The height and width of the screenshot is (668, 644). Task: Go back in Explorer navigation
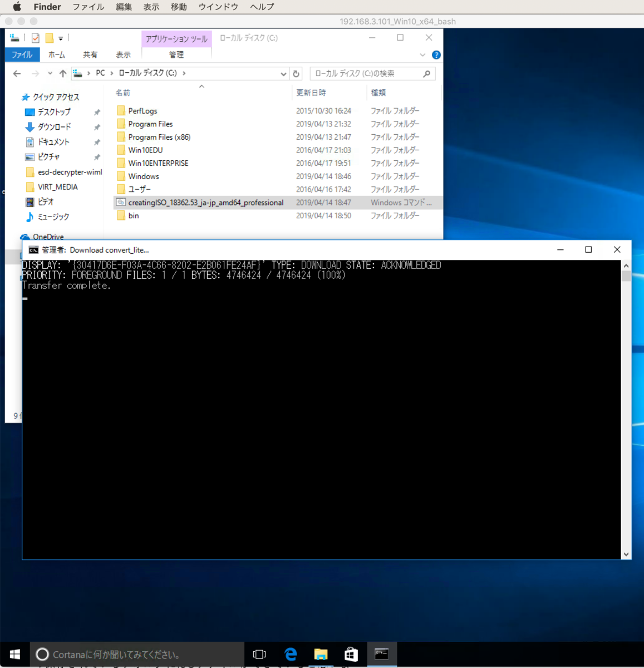pyautogui.click(x=17, y=73)
